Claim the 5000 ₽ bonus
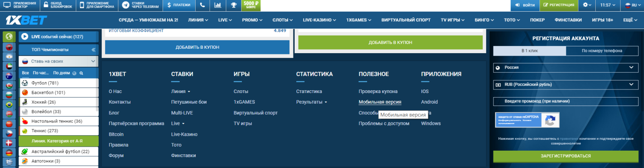The height and width of the screenshot is (168, 644). [x=251, y=5]
